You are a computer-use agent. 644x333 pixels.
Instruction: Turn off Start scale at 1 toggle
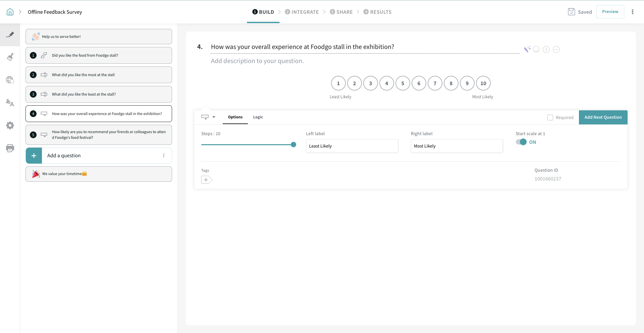click(x=521, y=142)
